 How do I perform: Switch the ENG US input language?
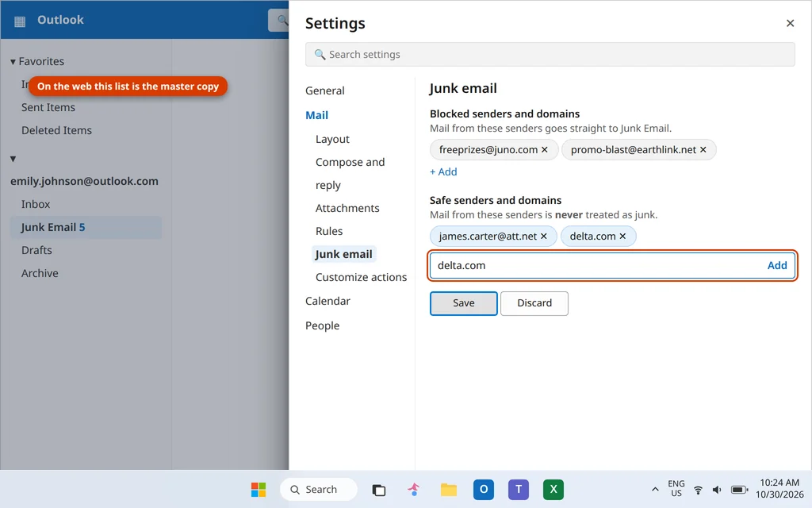[x=676, y=489]
